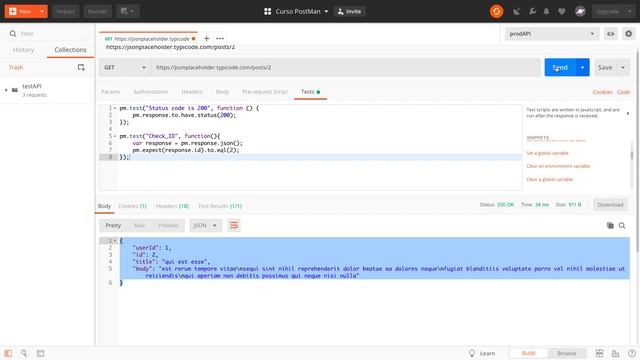Image resolution: width=640 pixels, height=360 pixels.
Task: Open the Trash link
Action: click(16, 67)
